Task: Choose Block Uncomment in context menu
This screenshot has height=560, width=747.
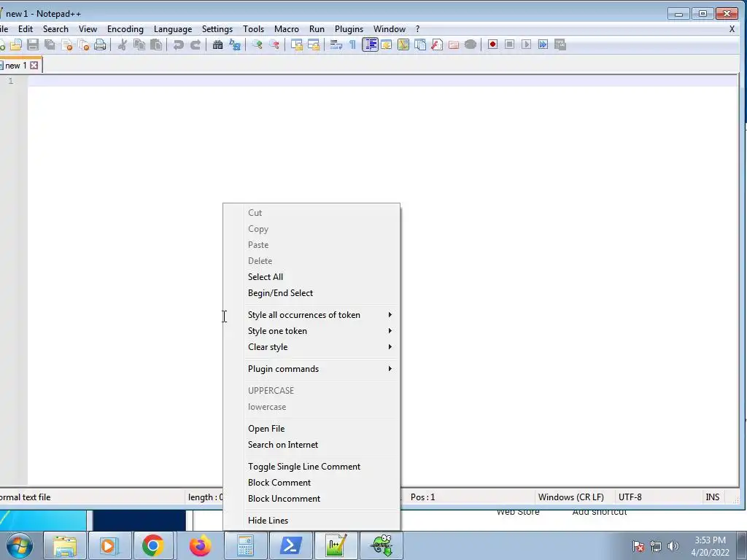Action: (311, 499)
